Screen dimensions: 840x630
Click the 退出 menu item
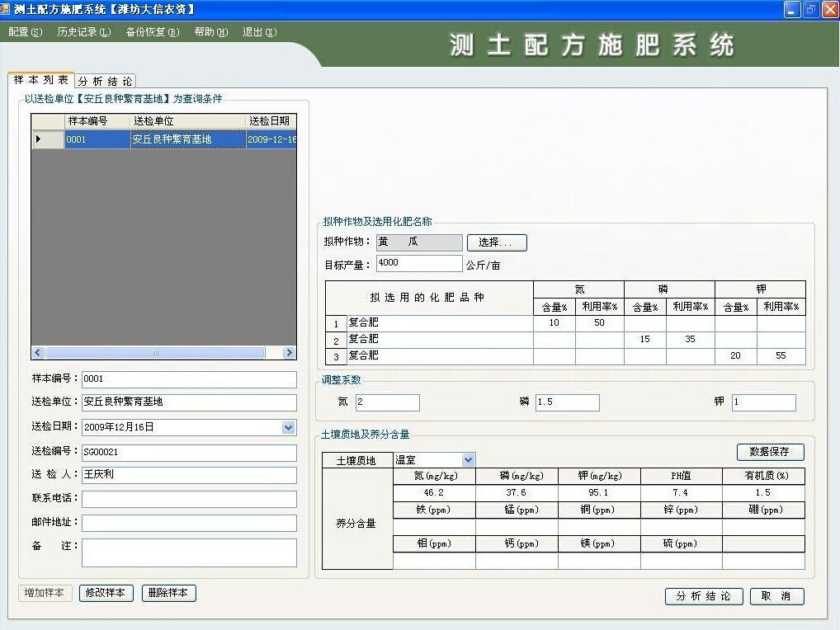tap(259, 32)
